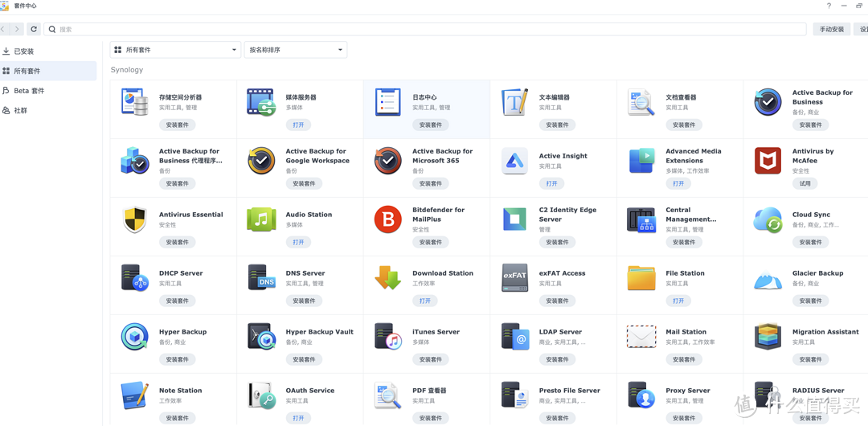Click the Bitdefender for MailPlus icon

pyautogui.click(x=387, y=219)
